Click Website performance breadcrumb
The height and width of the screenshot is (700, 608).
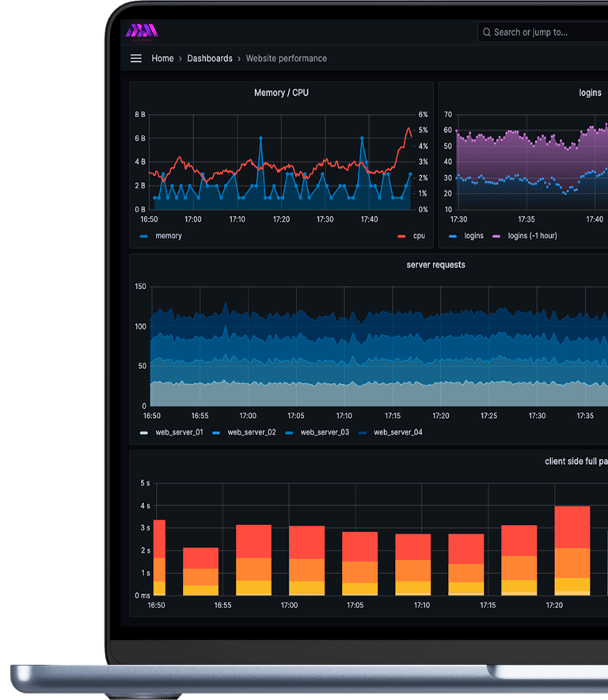pos(286,59)
